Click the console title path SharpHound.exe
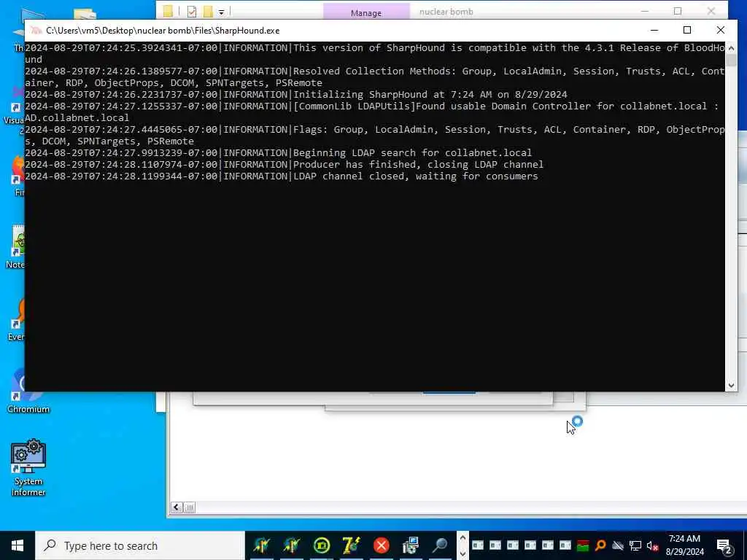747x560 pixels. [x=163, y=31]
